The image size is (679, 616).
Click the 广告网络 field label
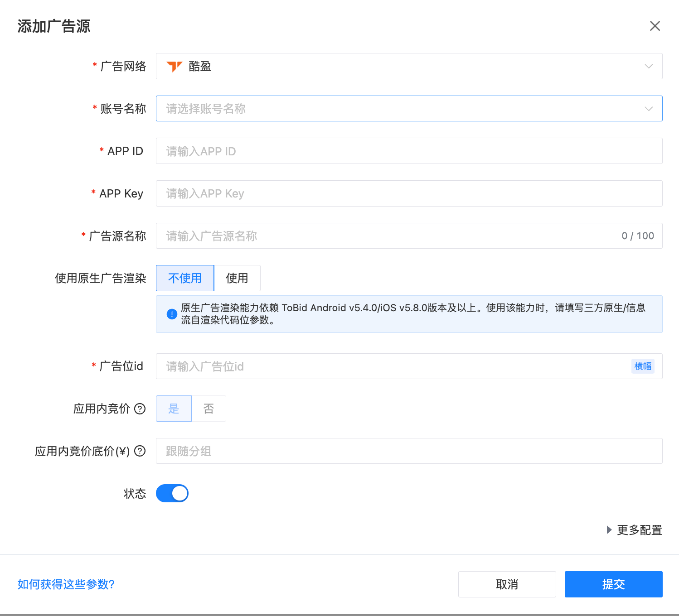click(x=123, y=66)
